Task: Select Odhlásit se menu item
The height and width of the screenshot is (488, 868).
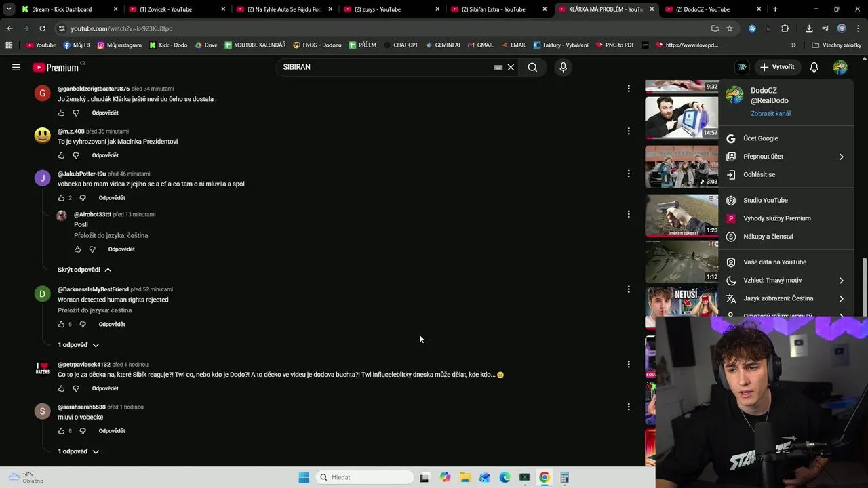Action: [x=787, y=174]
